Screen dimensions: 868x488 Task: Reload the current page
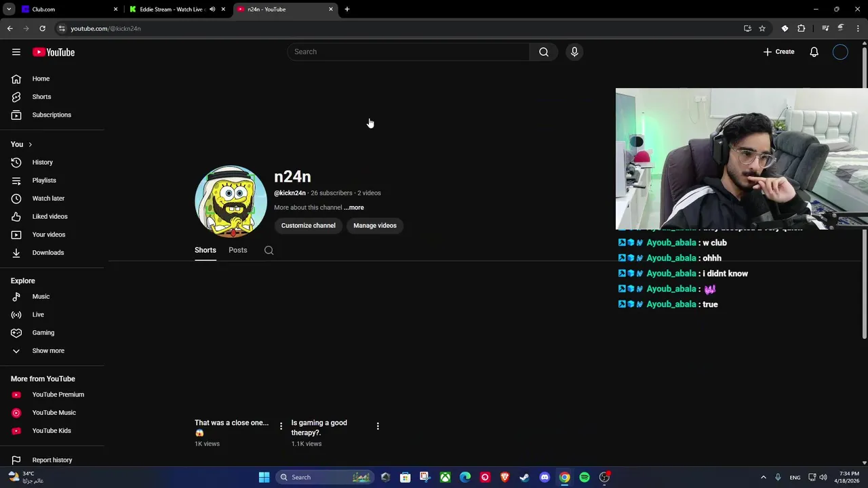[42, 28]
